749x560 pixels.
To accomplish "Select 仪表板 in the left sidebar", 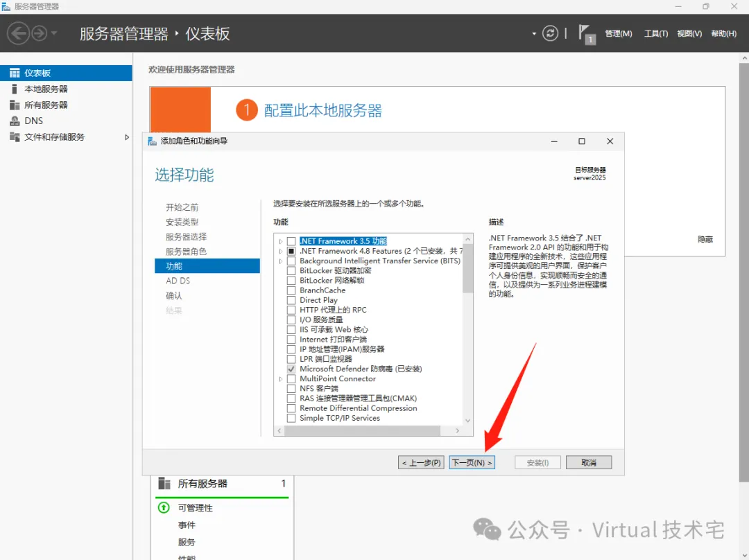I will click(66, 73).
